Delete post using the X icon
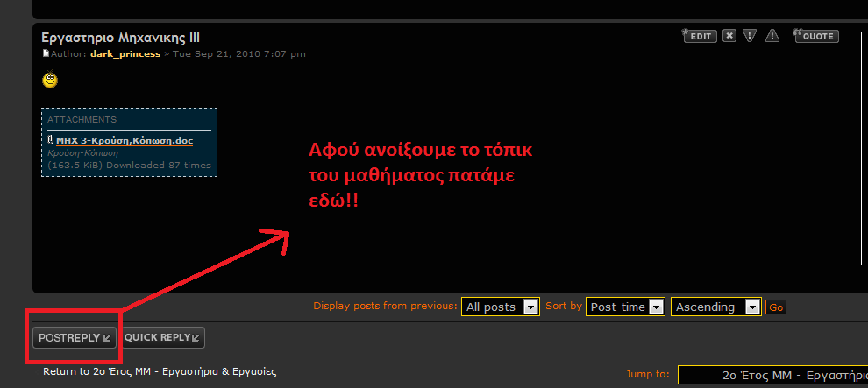 point(729,36)
